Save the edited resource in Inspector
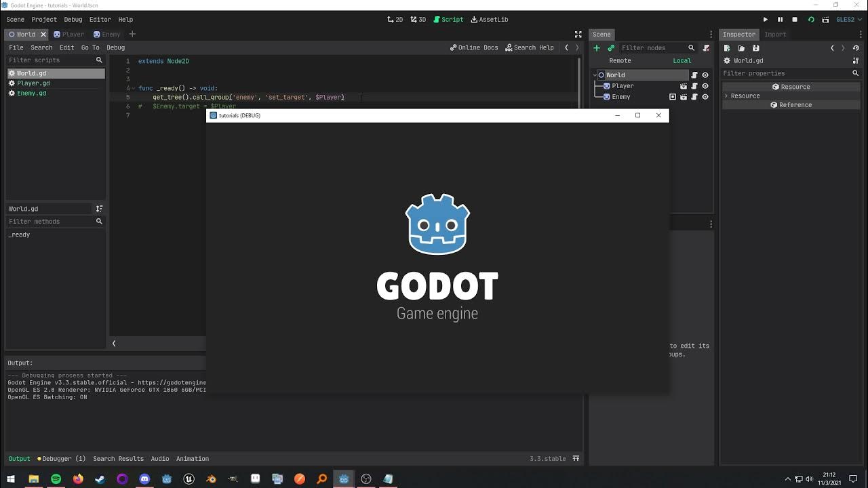868x488 pixels. [x=755, y=48]
